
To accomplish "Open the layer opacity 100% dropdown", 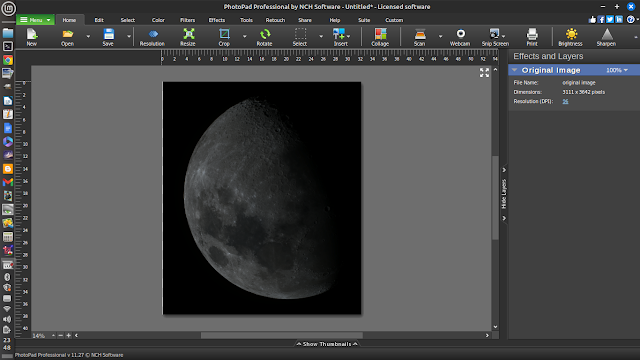I will [617, 70].
